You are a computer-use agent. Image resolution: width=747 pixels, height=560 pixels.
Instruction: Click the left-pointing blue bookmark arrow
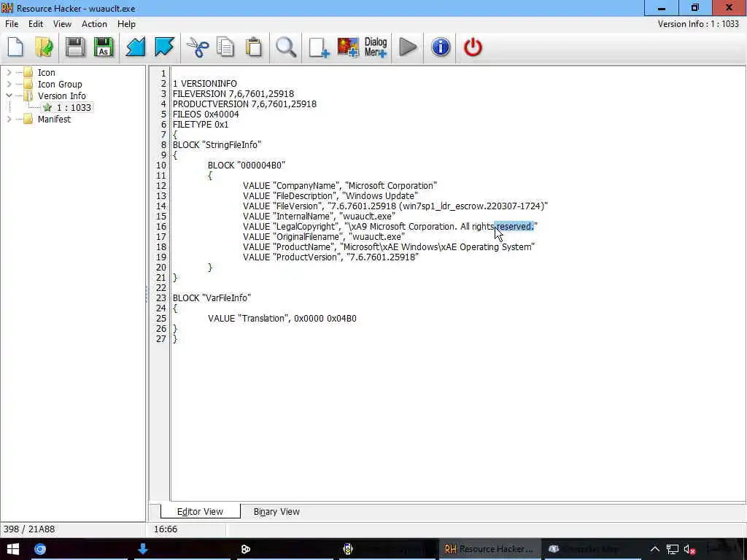[x=135, y=47]
